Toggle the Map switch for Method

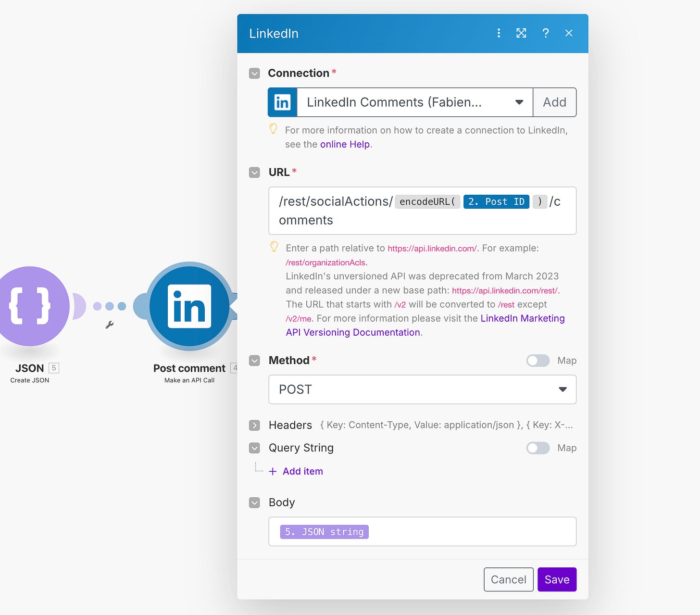coord(538,361)
